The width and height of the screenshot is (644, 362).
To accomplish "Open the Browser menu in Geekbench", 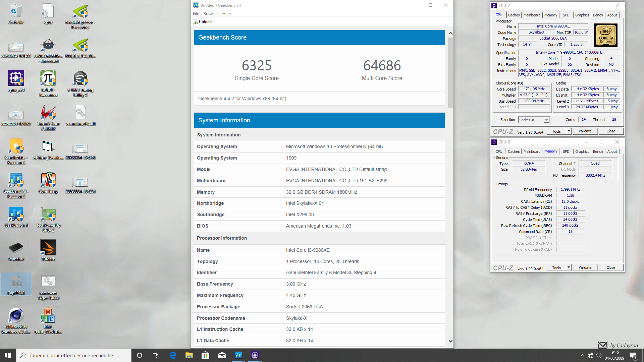I will (x=211, y=14).
